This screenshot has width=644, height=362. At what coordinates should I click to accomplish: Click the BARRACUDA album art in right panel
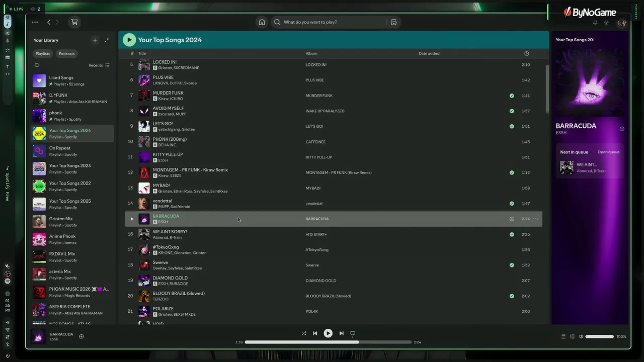[590, 82]
